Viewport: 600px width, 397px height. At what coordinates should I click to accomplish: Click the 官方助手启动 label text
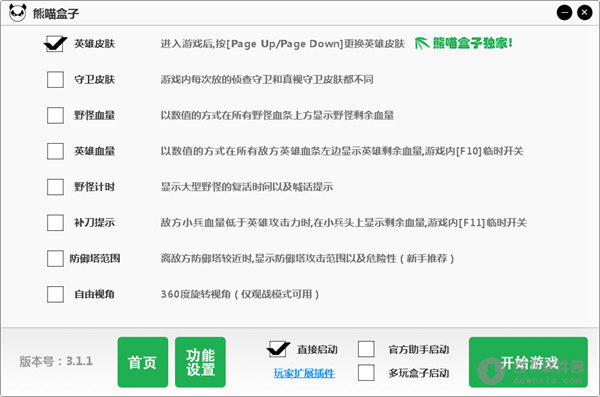pyautogui.click(x=419, y=350)
